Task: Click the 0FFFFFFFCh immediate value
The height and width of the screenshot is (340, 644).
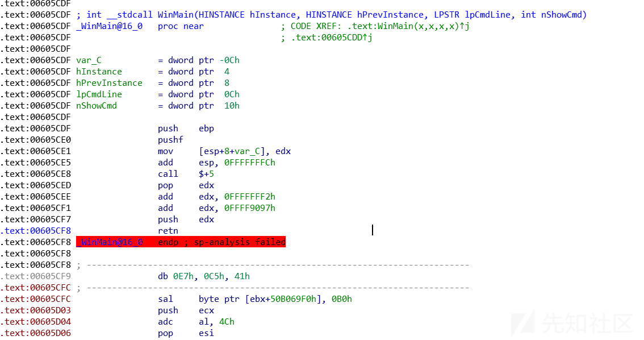Action: coord(250,163)
